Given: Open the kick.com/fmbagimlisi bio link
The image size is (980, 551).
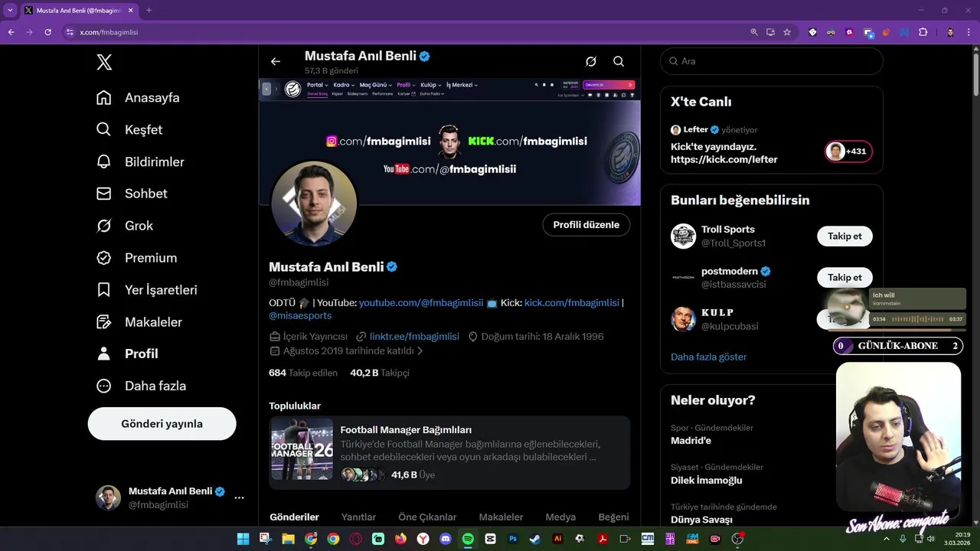Looking at the screenshot, I should (x=571, y=303).
